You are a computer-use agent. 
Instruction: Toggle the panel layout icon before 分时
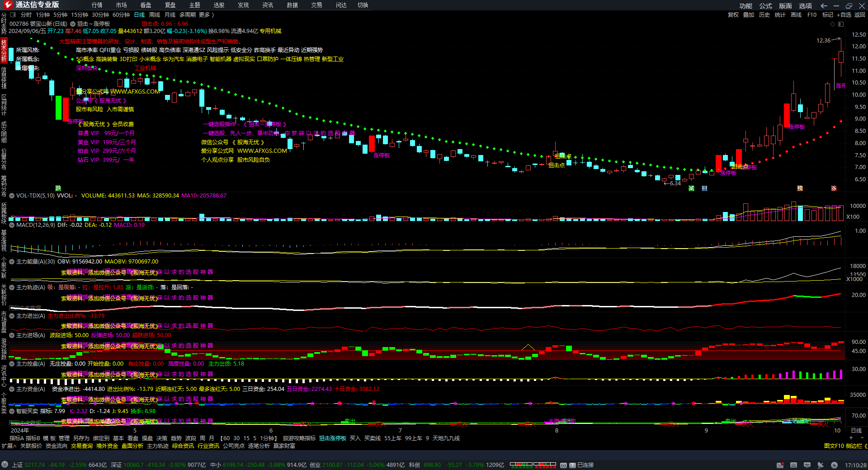(x=13, y=15)
